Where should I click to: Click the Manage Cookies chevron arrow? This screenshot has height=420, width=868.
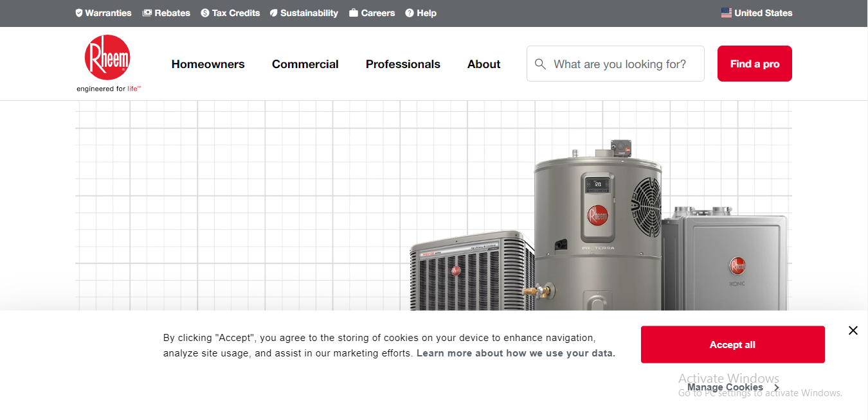click(x=777, y=387)
